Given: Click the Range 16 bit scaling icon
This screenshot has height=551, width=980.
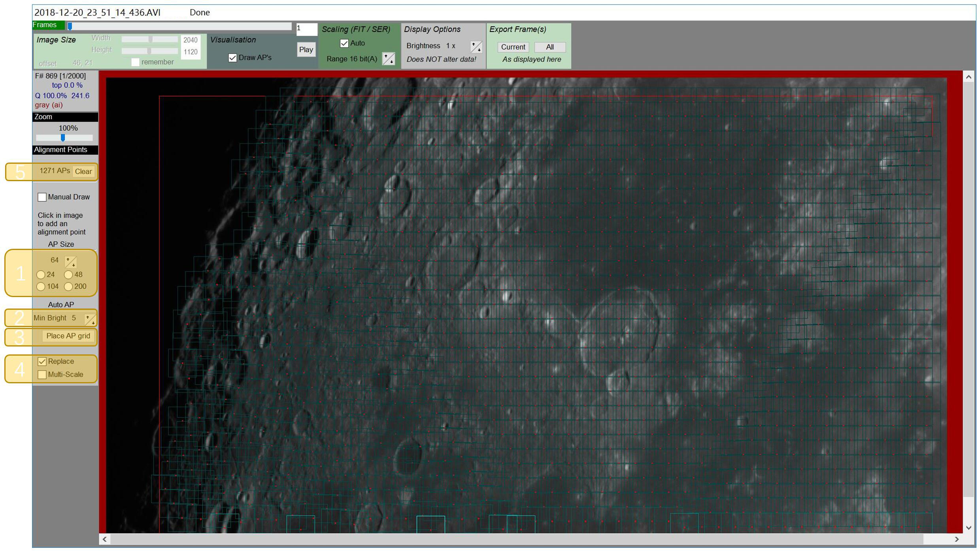Looking at the screenshot, I should pos(389,59).
